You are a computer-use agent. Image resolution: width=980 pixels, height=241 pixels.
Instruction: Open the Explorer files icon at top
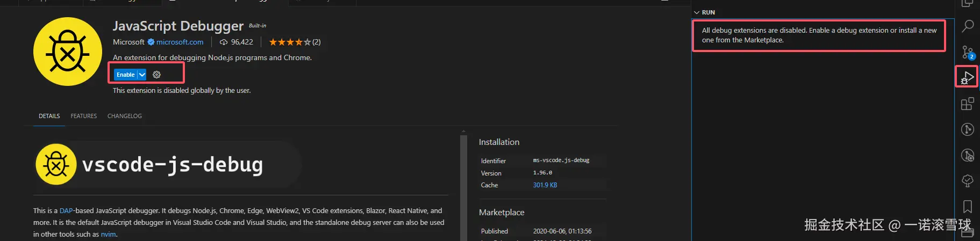968,3
